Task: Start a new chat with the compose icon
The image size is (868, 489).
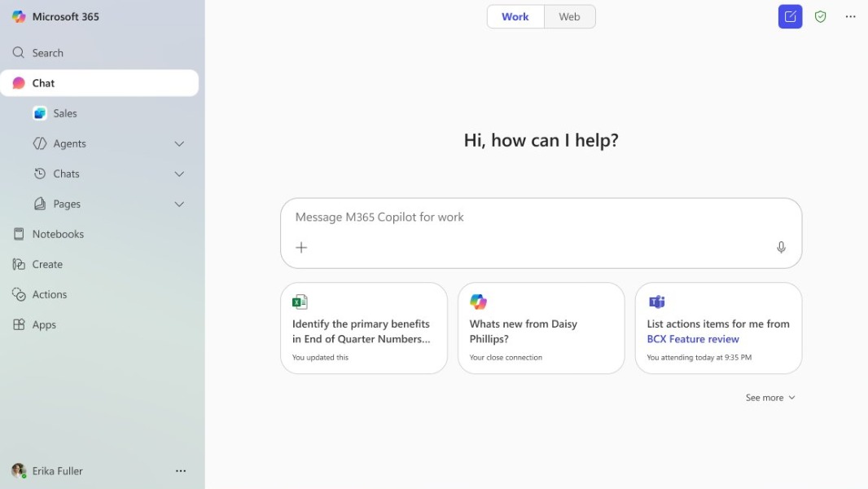Action: click(789, 16)
